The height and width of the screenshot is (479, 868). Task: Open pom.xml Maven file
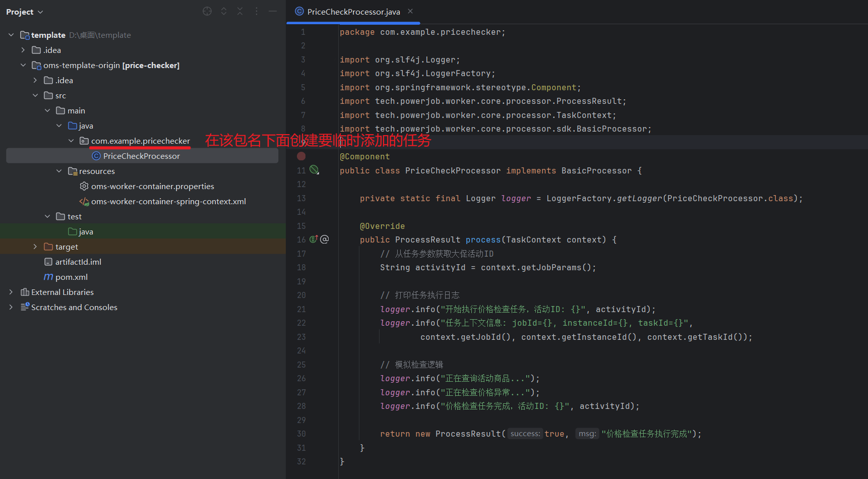point(72,277)
